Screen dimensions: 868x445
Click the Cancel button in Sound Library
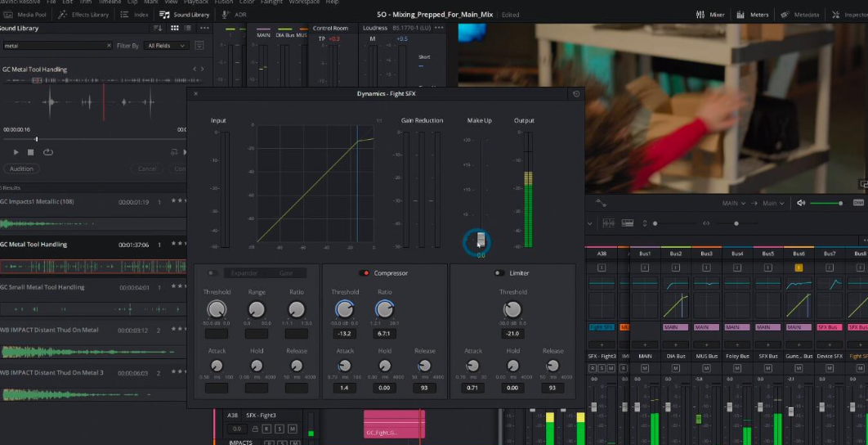tap(146, 169)
